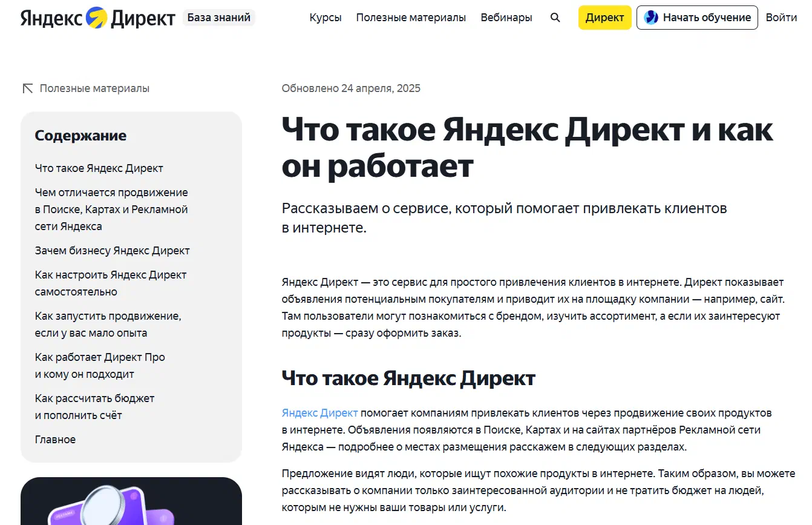812x525 pixels.
Task: Open contents item Чем отличается продвижение
Action: (x=111, y=210)
